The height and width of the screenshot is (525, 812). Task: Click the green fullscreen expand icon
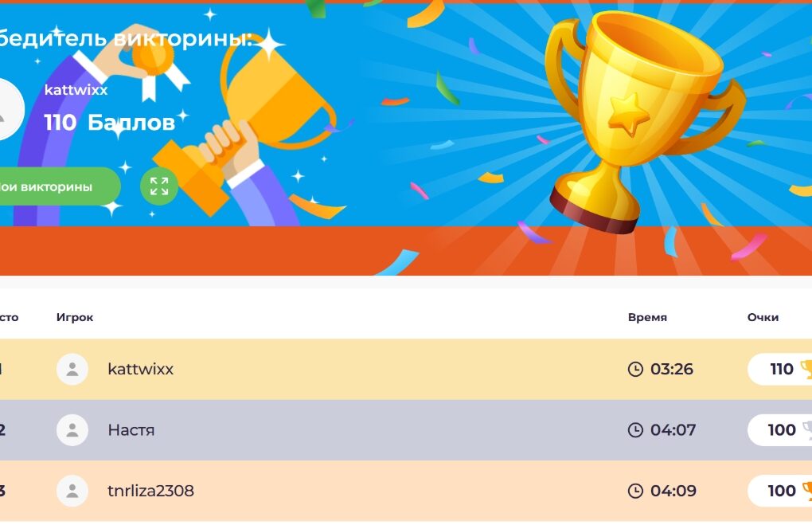click(159, 186)
